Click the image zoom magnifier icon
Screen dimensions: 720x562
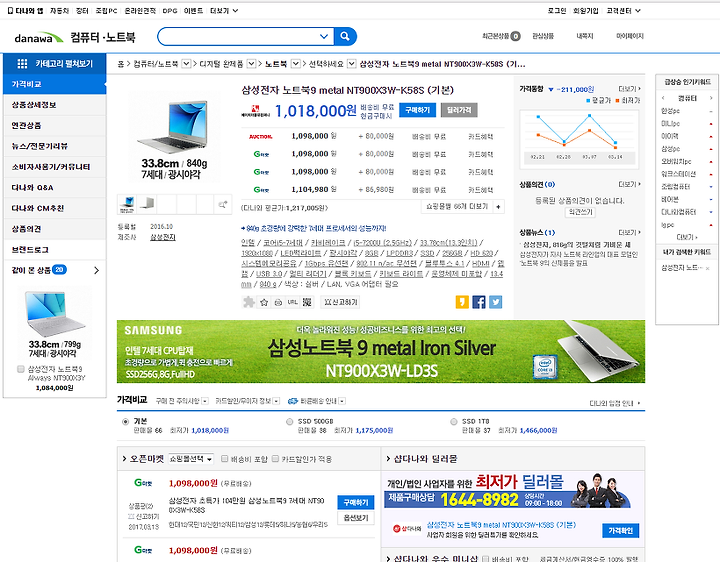[x=223, y=205]
